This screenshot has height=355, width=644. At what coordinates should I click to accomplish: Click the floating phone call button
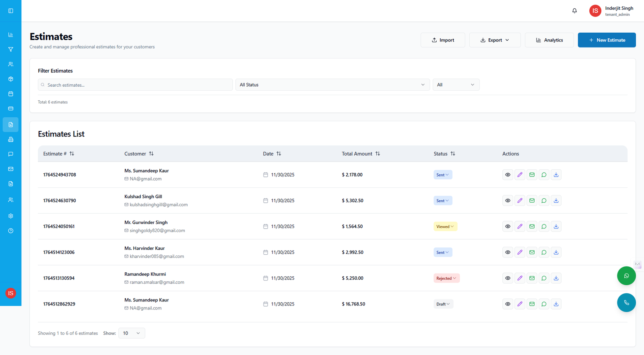tap(626, 303)
